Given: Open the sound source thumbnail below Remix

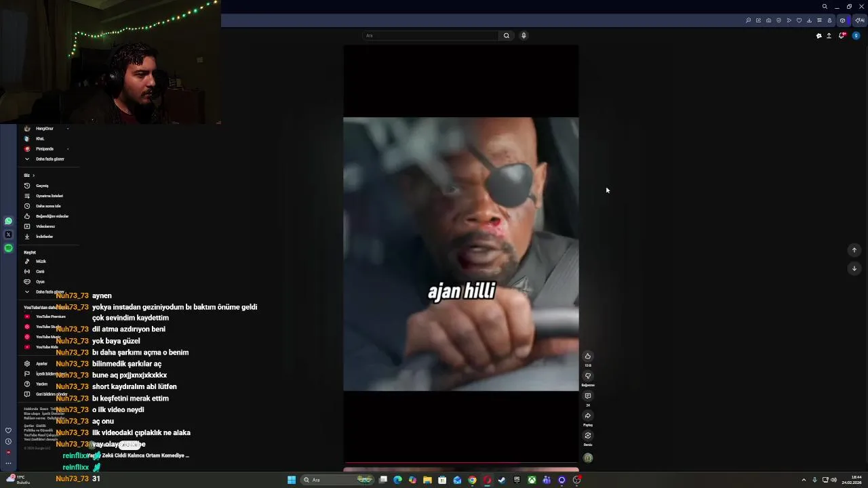Looking at the screenshot, I should (x=588, y=458).
